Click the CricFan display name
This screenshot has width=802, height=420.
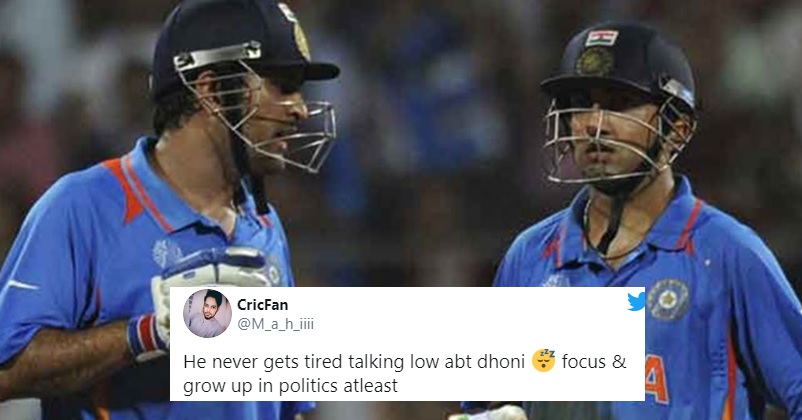tap(262, 305)
